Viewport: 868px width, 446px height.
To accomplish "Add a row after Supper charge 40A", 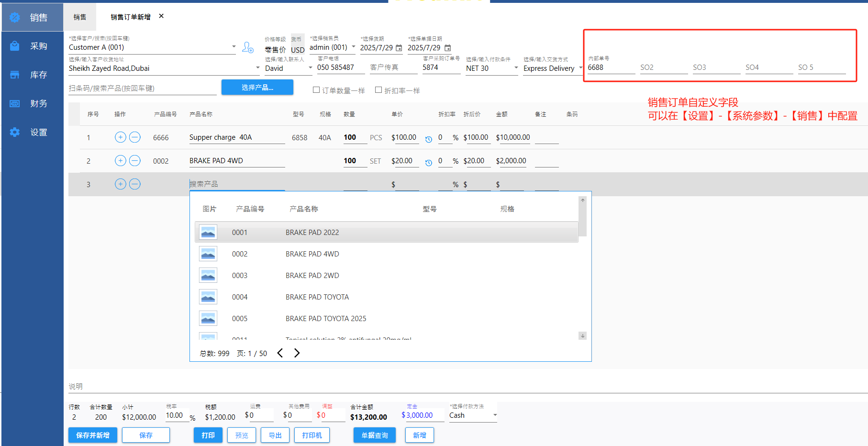I will [121, 137].
